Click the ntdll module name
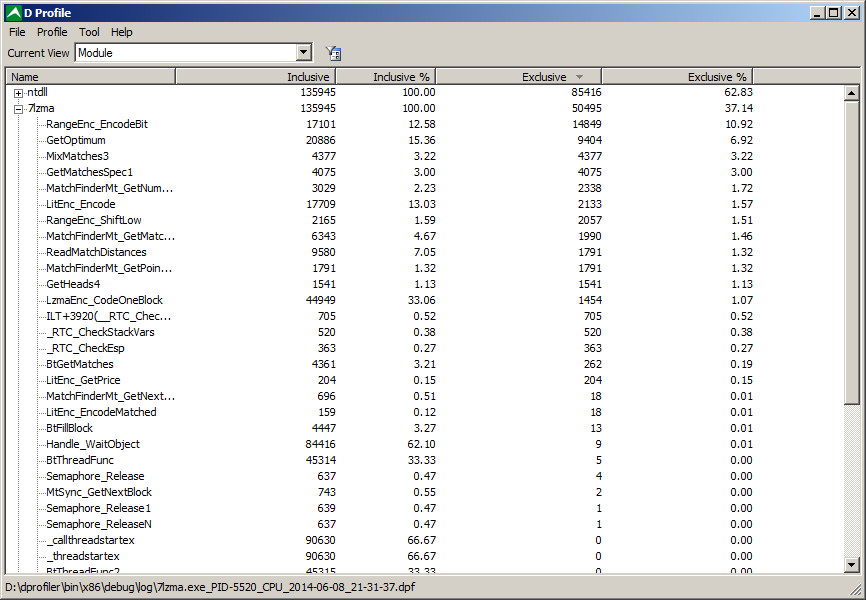866x600 pixels. [x=38, y=92]
